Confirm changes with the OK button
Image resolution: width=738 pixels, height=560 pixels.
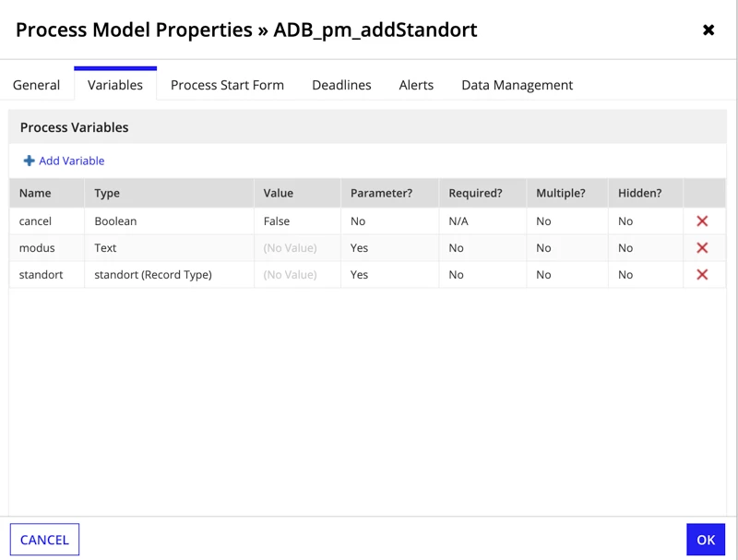point(706,540)
